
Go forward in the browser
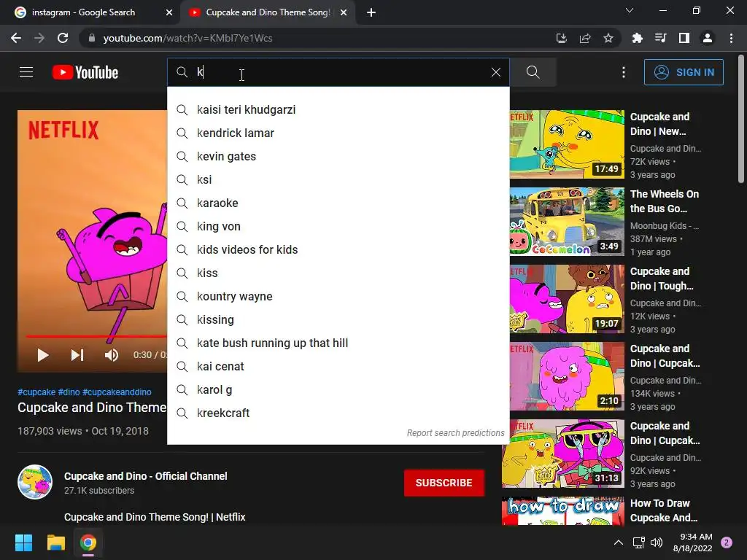(39, 38)
